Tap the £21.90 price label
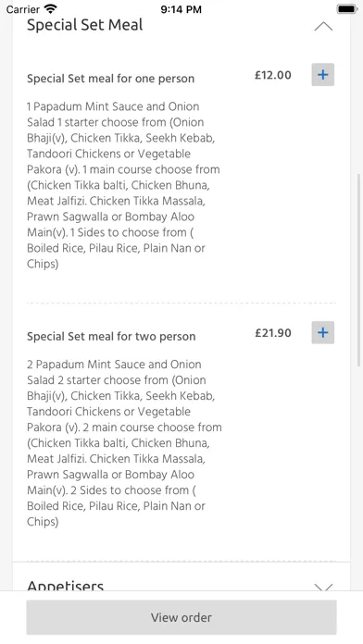The height and width of the screenshot is (644, 363). [x=273, y=333]
